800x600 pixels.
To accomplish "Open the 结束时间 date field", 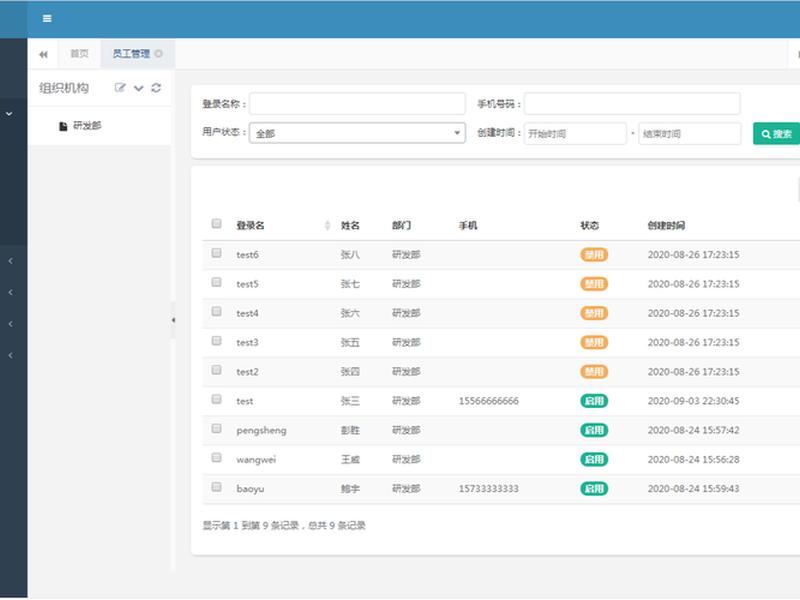I will pos(689,134).
